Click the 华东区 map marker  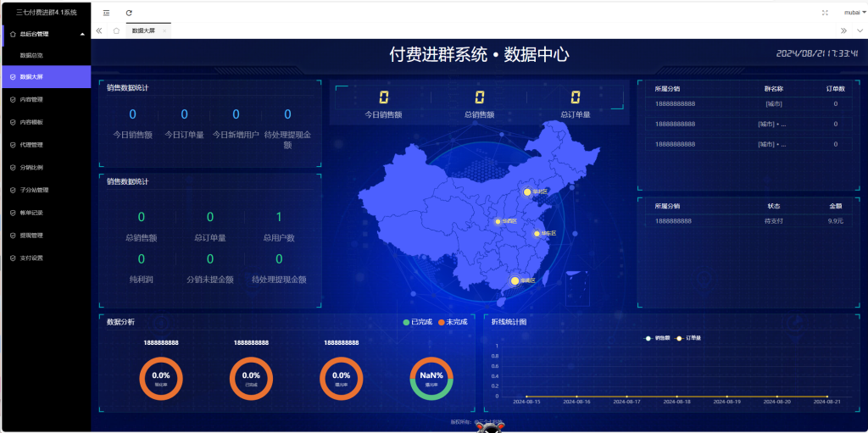coord(537,234)
